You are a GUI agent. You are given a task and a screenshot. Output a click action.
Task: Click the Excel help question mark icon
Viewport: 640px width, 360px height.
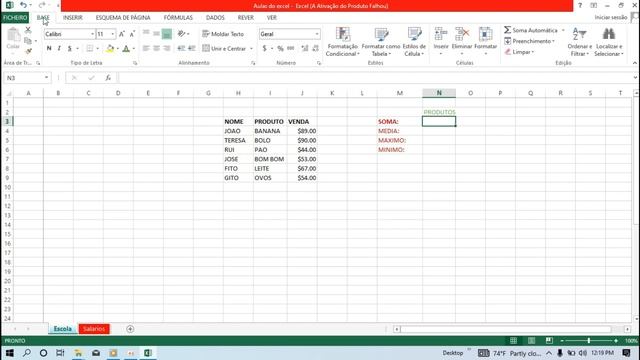[x=580, y=5]
